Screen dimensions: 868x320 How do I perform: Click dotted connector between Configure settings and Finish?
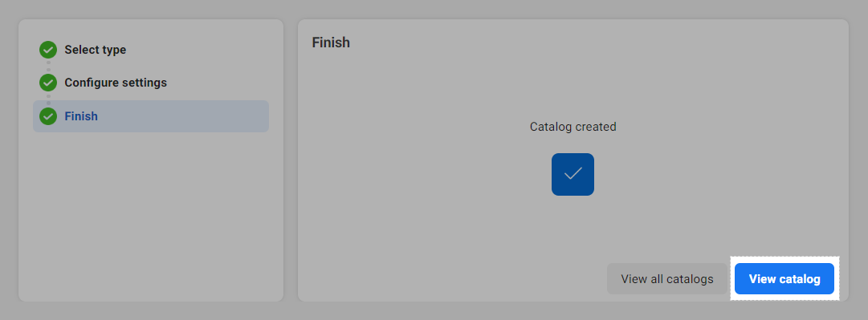tap(48, 99)
